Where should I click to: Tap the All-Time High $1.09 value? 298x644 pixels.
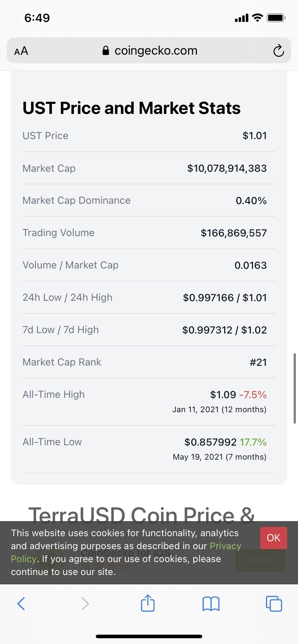223,395
